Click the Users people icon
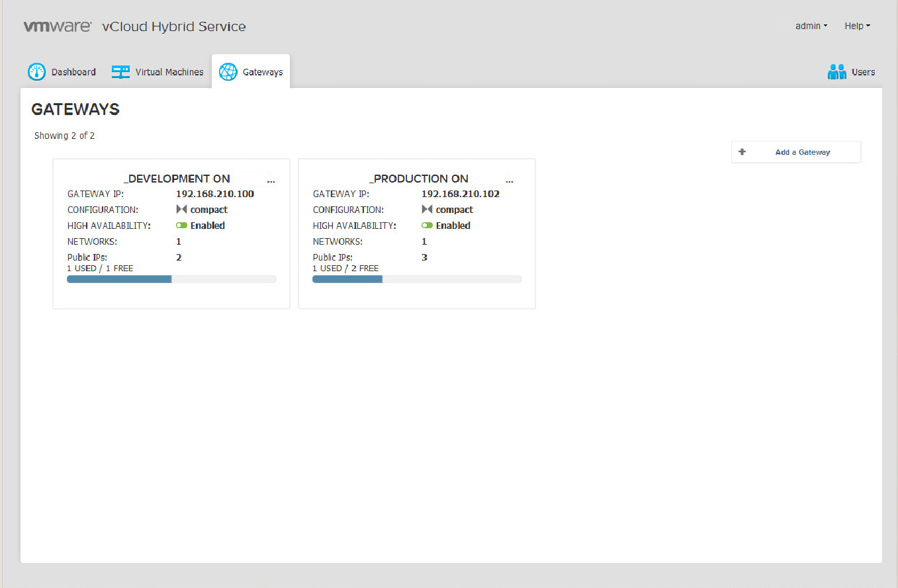The image size is (898, 588). click(x=837, y=72)
